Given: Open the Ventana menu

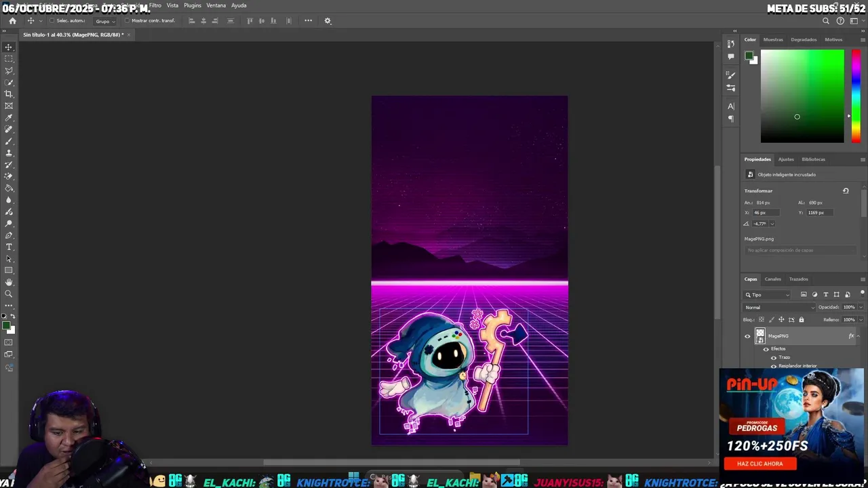Looking at the screenshot, I should coord(216,5).
